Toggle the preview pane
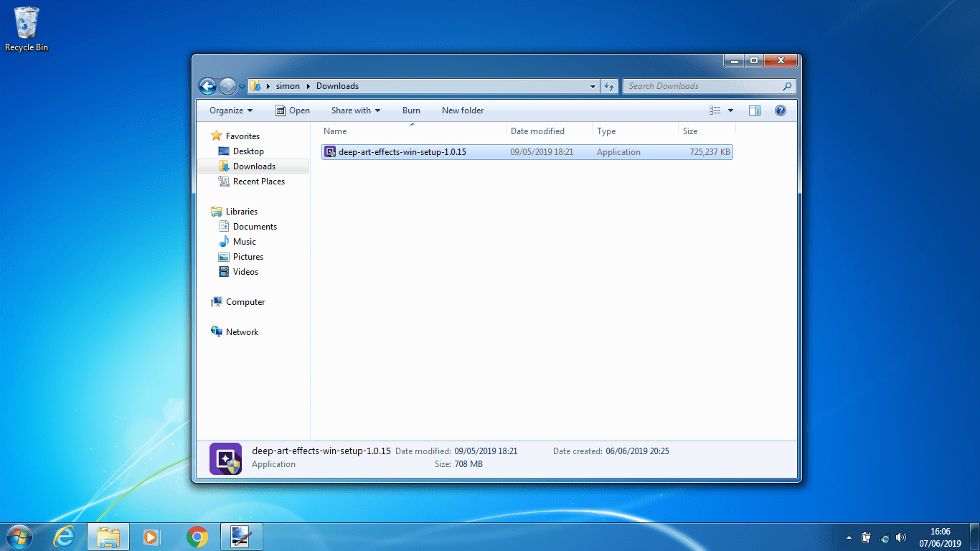Screen dimensions: 980x551 [754, 110]
